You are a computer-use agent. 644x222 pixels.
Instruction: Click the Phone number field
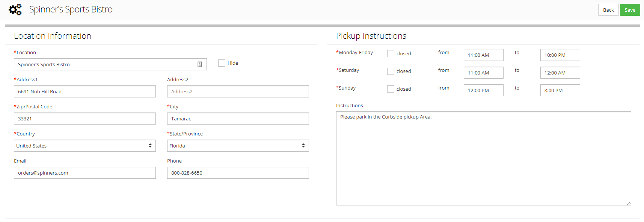(x=238, y=173)
